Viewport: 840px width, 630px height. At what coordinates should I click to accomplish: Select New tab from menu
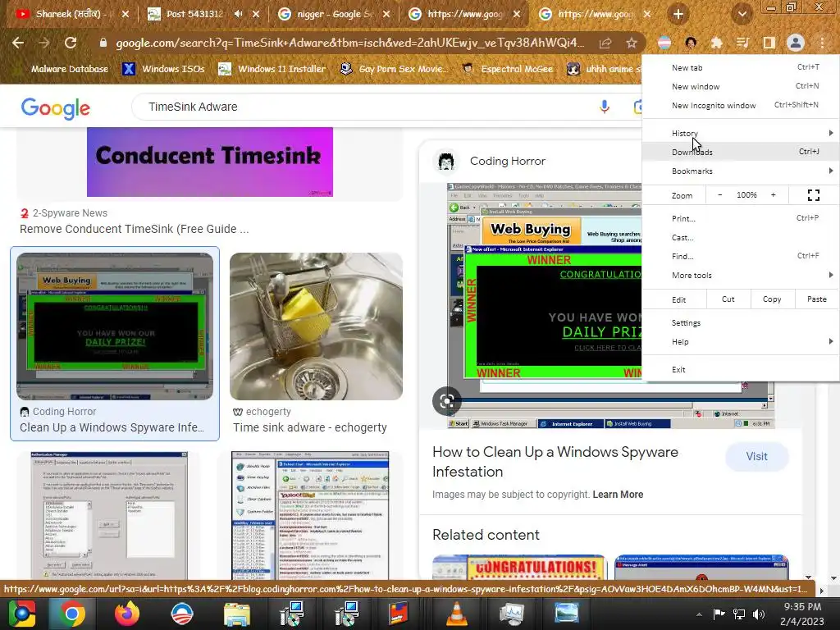tap(741, 67)
